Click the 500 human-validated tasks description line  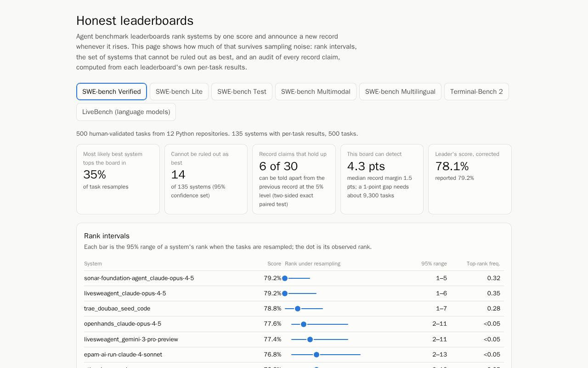point(217,134)
